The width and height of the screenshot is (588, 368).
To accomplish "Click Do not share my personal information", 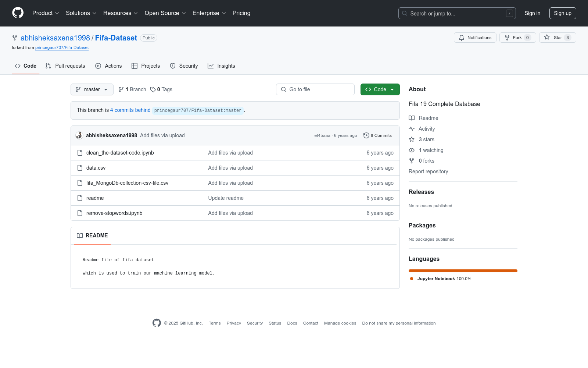I will [399, 323].
